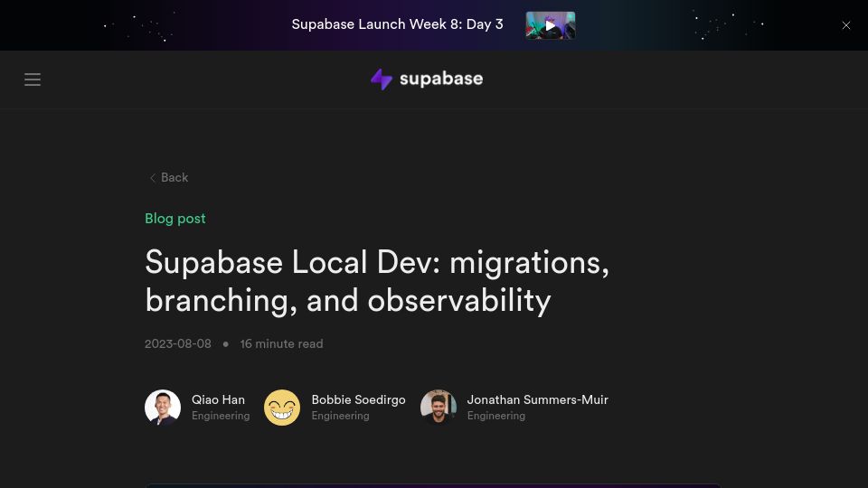Viewport: 868px width, 488px height.
Task: Close the Launch Week banner
Action: pyautogui.click(x=846, y=25)
